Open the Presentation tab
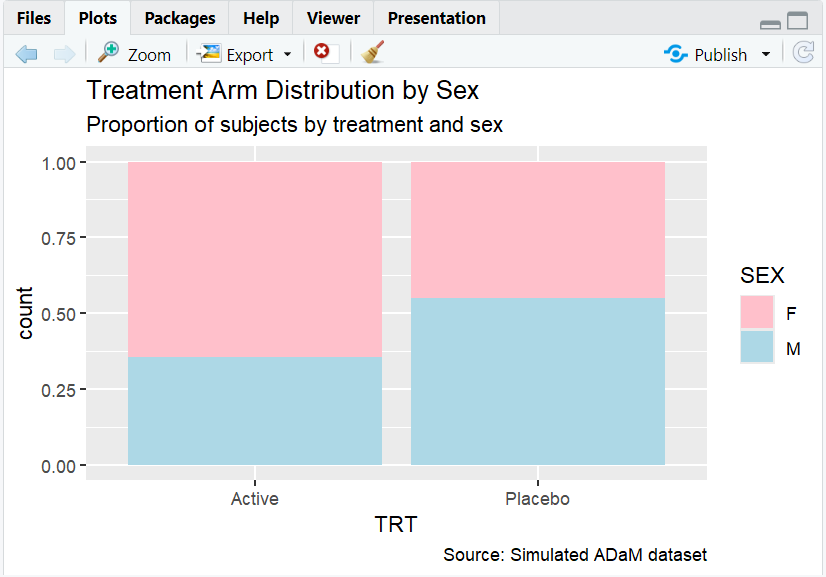826x577 pixels. (436, 17)
